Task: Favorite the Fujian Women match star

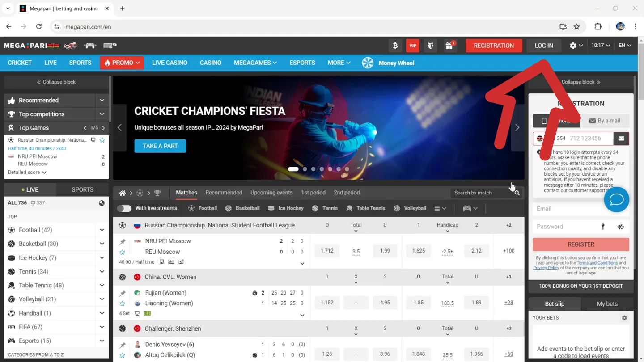Action: (122, 303)
